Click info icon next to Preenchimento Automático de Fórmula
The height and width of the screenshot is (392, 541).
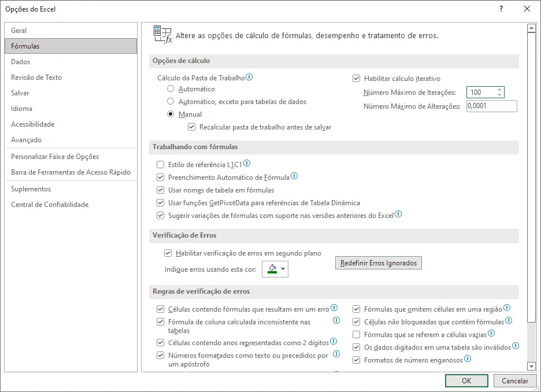294,176
